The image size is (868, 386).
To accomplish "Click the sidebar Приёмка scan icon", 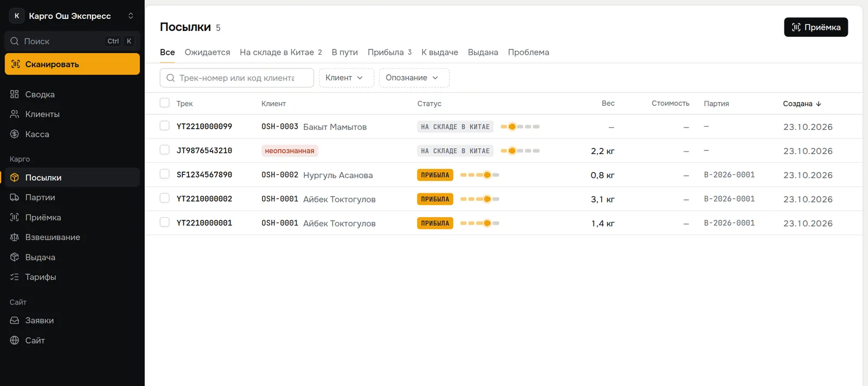I will pyautogui.click(x=15, y=217).
